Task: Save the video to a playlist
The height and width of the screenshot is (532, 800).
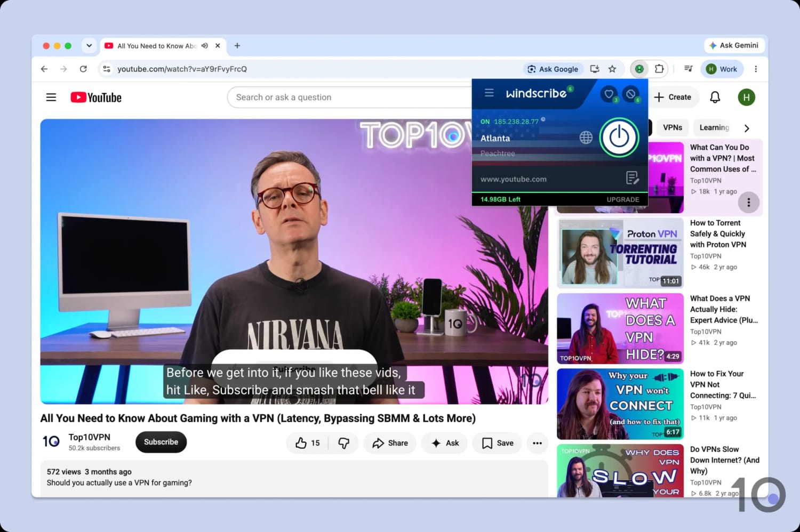Action: click(497, 443)
